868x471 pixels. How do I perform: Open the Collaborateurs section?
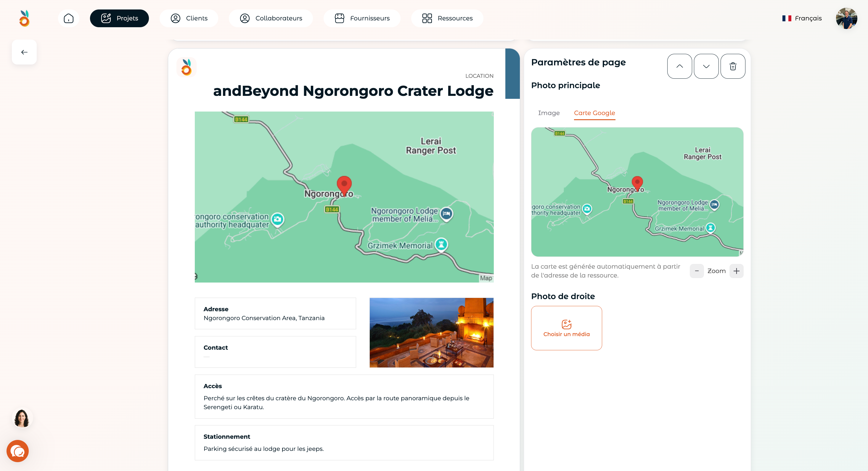click(271, 18)
